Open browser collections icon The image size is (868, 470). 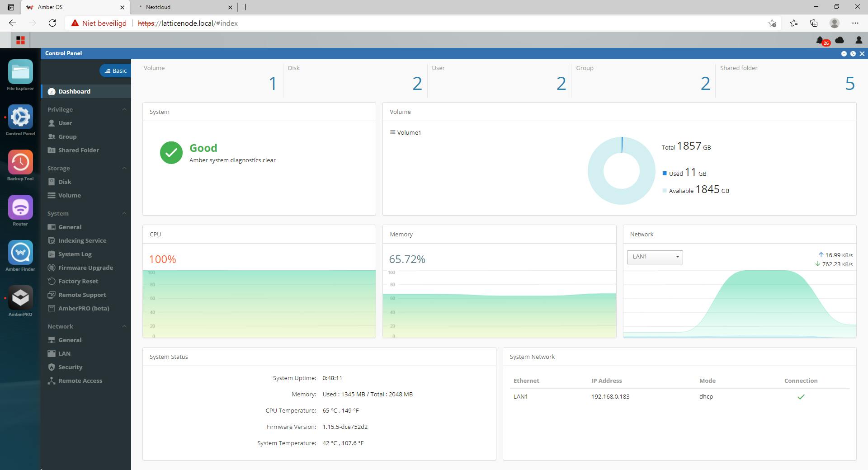coord(814,23)
